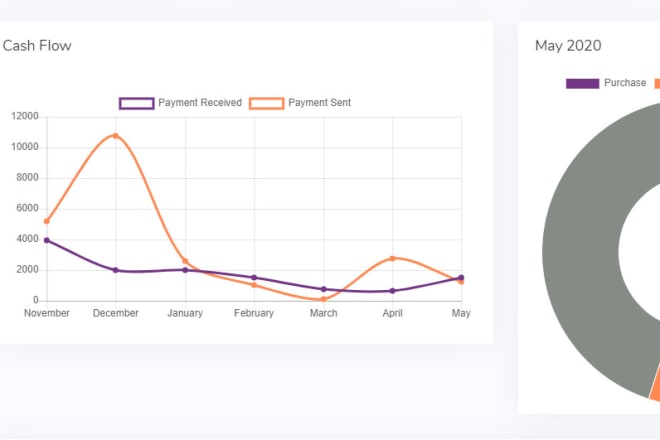Image resolution: width=660 pixels, height=440 pixels.
Task: Click the April x-axis label
Action: tap(392, 313)
